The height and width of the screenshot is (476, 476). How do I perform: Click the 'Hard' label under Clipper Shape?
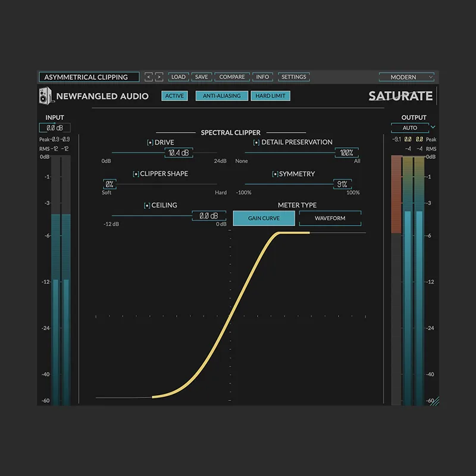221,193
